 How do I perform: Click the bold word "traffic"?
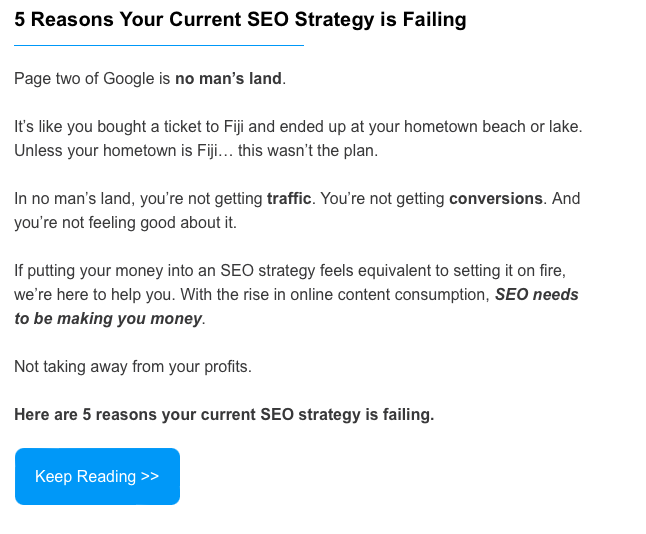pyautogui.click(x=289, y=198)
